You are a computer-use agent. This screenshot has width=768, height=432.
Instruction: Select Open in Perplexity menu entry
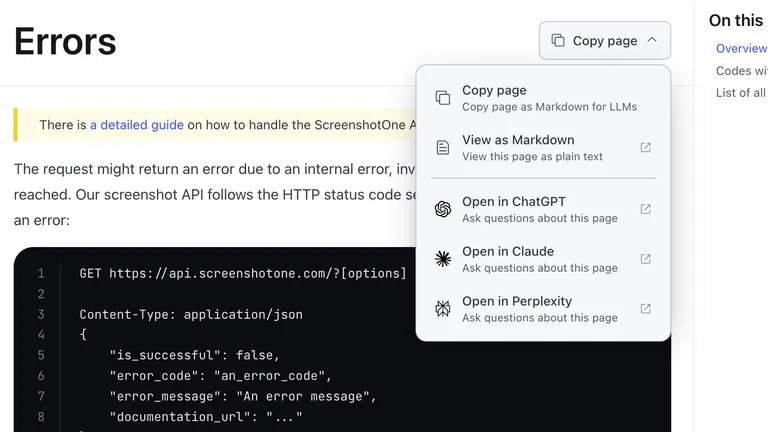pos(543,309)
